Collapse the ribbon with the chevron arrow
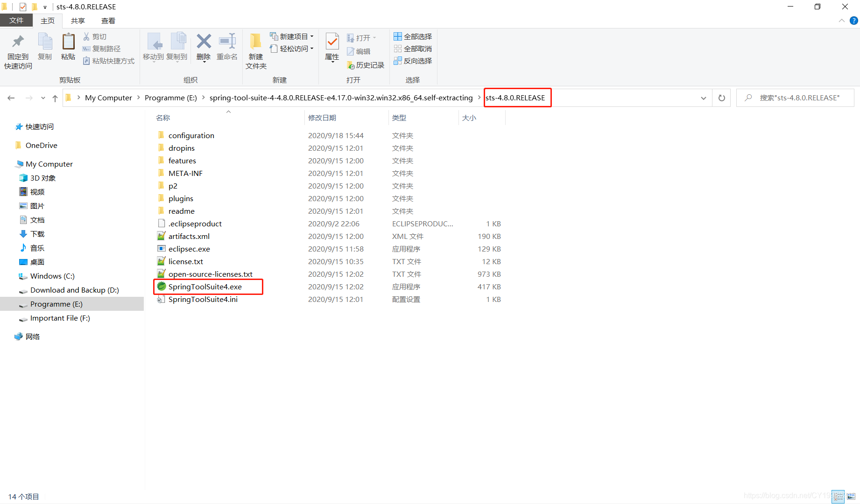 (x=841, y=21)
